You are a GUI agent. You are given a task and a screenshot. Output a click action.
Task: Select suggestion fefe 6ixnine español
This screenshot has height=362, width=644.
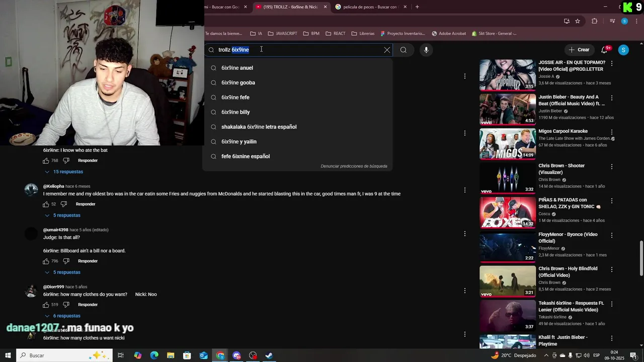(297, 156)
